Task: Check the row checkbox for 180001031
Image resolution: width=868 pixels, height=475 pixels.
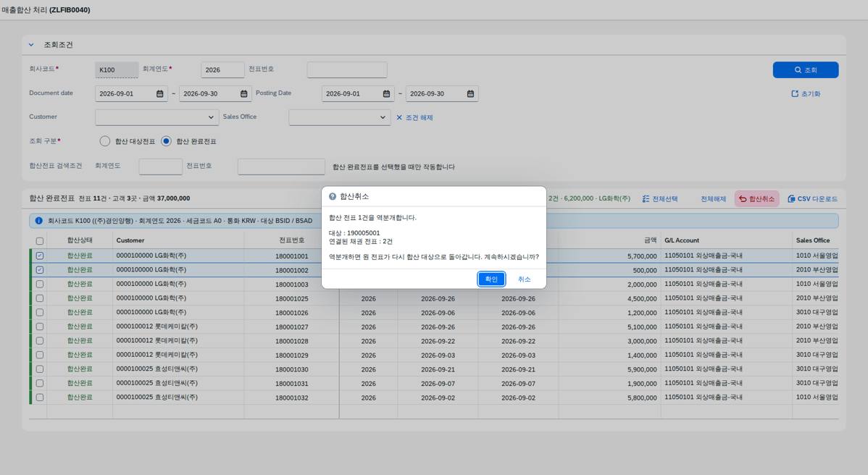Action: click(40, 383)
